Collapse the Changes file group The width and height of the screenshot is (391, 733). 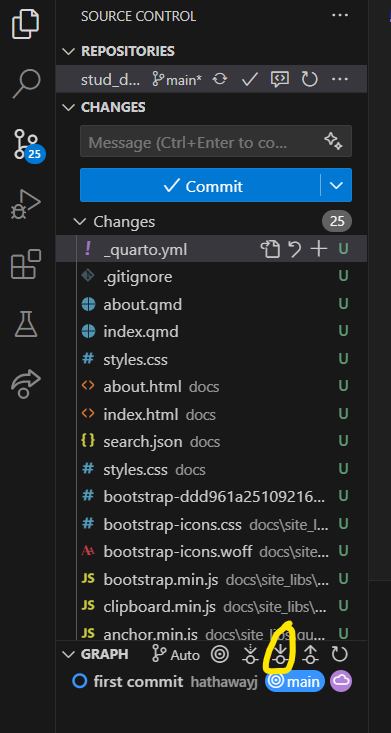tap(80, 221)
